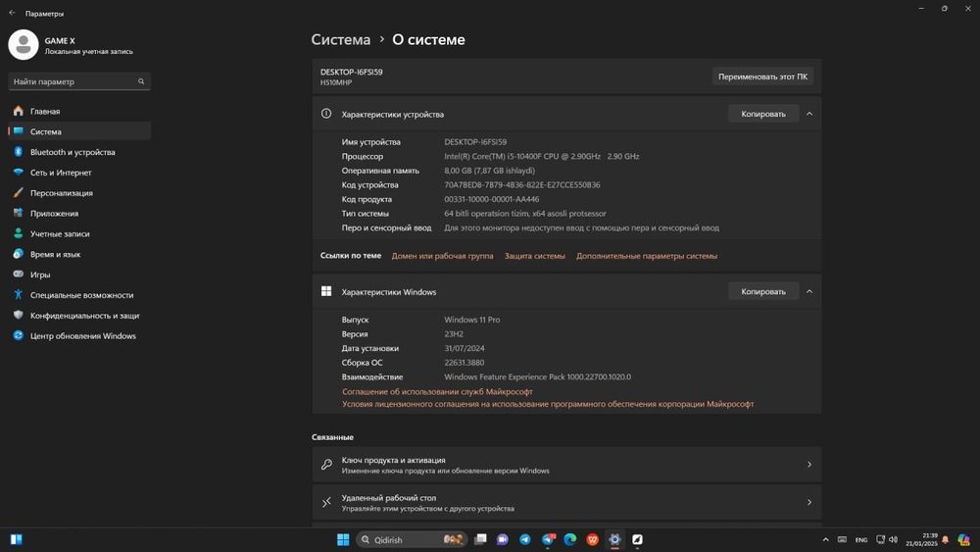Collapse the Характеристики устройства section

click(x=809, y=114)
